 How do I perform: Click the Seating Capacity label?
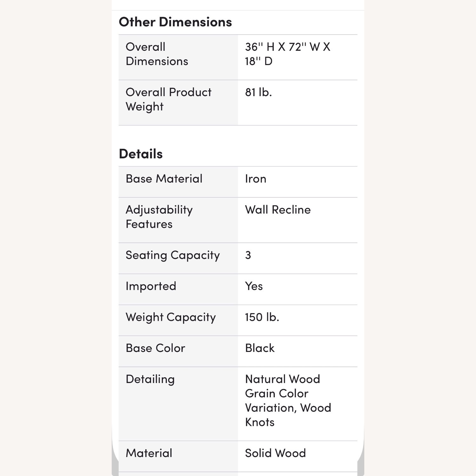(x=173, y=255)
